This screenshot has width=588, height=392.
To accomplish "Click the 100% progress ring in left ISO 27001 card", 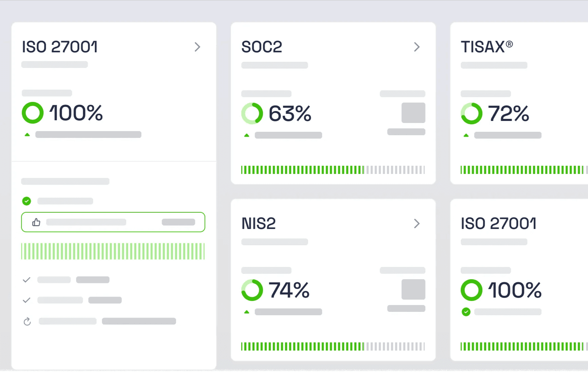I will coord(33,113).
